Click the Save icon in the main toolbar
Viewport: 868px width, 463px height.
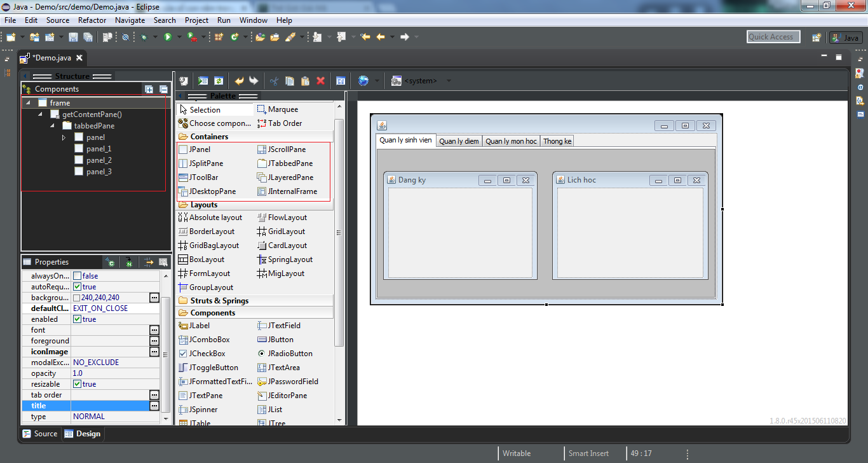click(73, 37)
